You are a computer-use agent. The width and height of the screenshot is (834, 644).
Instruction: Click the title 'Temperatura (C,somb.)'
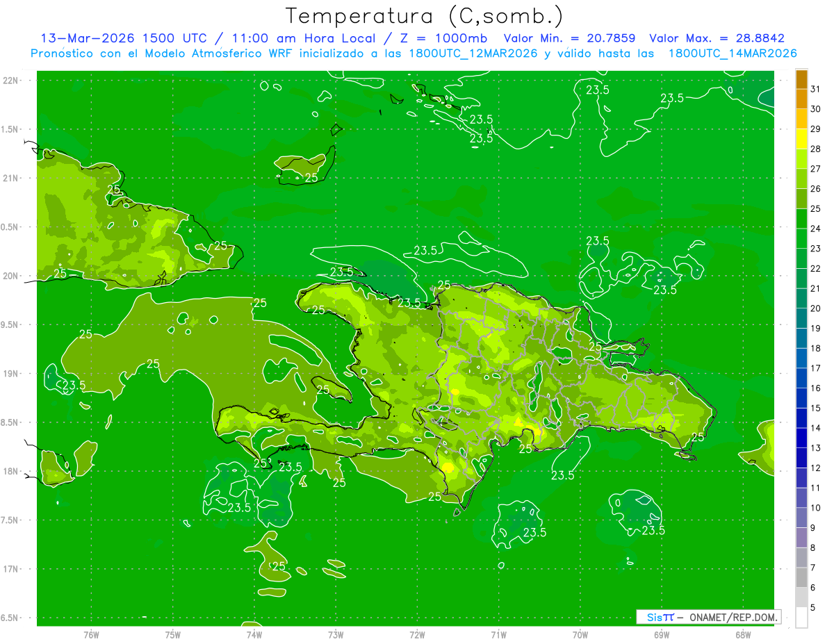425,16
